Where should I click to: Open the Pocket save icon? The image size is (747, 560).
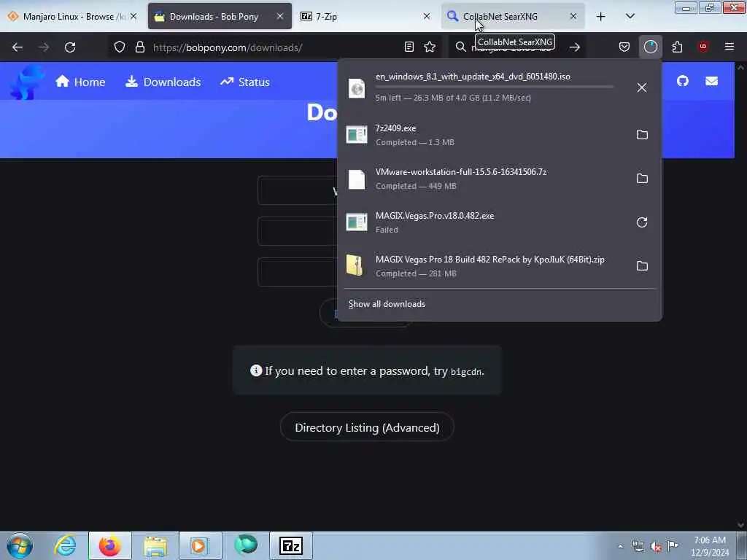[x=624, y=47]
